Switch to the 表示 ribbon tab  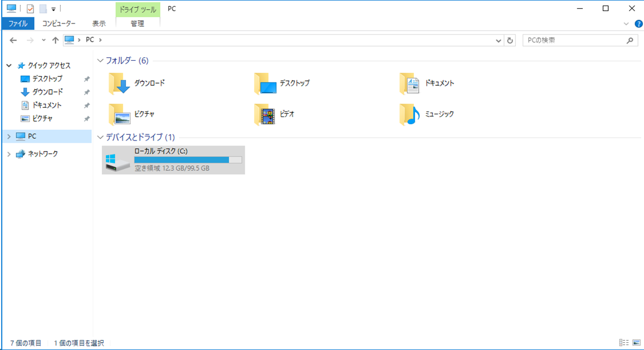coord(99,23)
